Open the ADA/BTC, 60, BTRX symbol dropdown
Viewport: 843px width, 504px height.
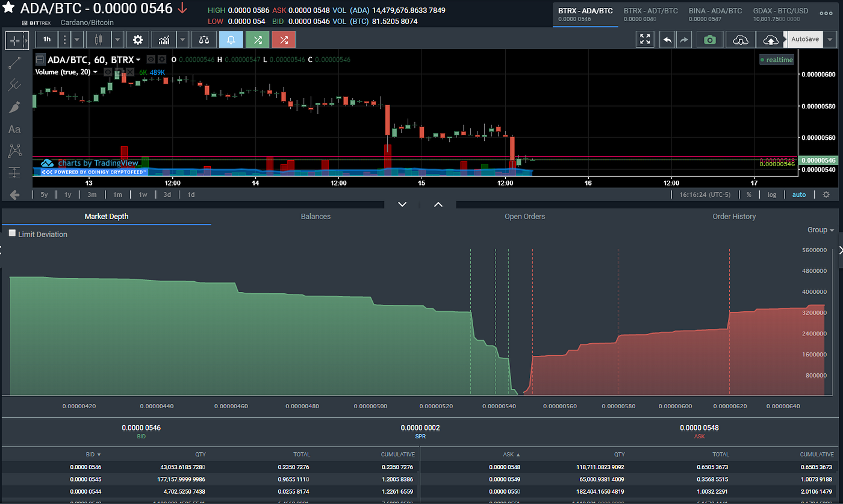coord(94,60)
